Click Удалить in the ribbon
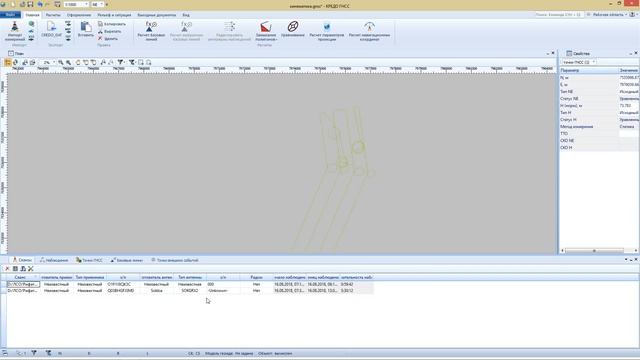The width and height of the screenshot is (640, 360). (x=108, y=38)
